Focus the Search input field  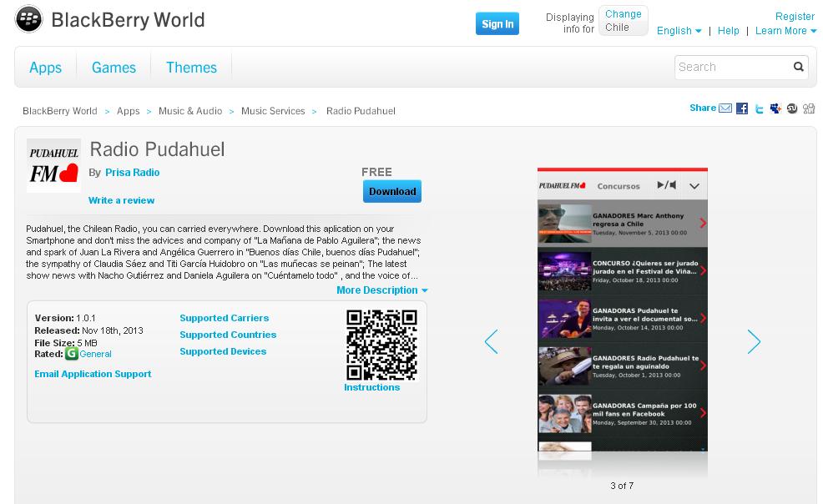tap(733, 67)
